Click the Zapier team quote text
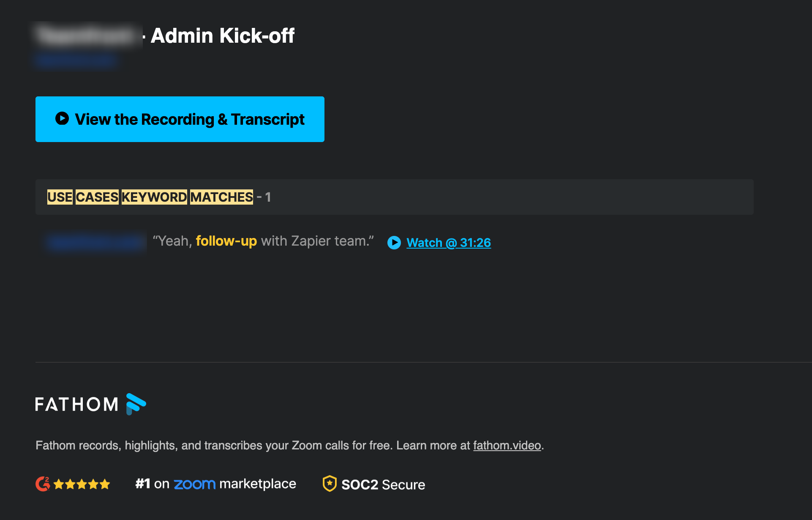Viewport: 812px width, 520px height. pyautogui.click(x=317, y=241)
